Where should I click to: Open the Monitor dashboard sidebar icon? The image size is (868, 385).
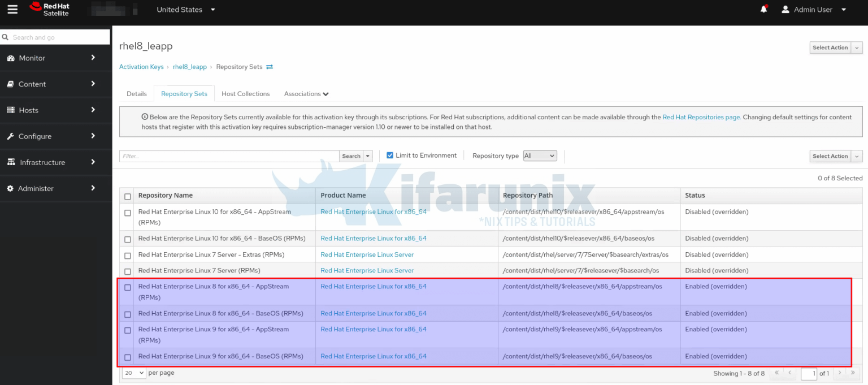tap(10, 58)
